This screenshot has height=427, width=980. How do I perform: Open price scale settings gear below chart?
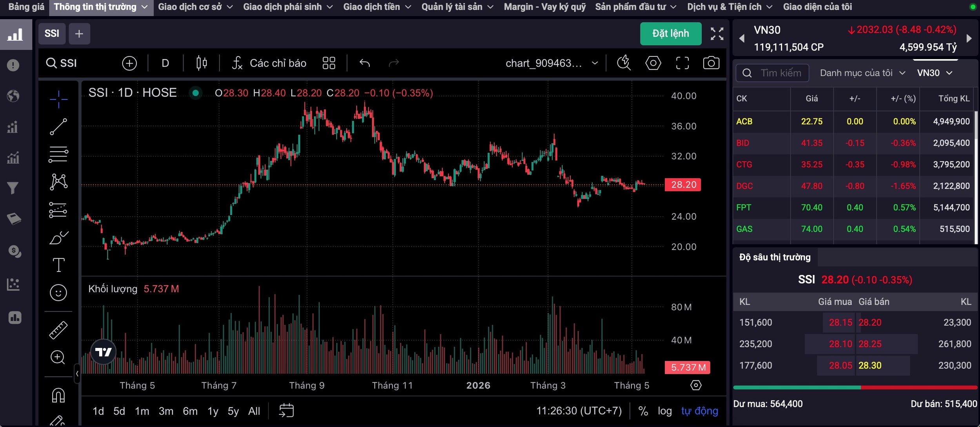tap(696, 385)
